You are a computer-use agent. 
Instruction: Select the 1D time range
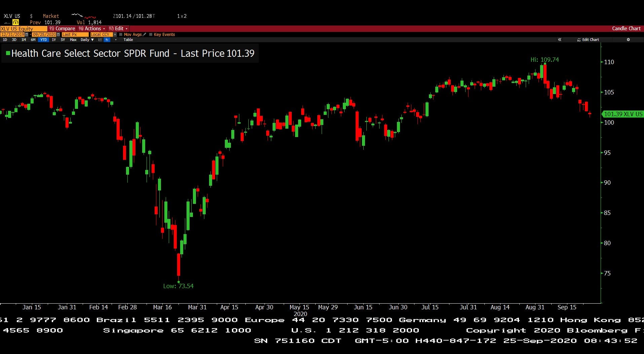(x=5, y=40)
